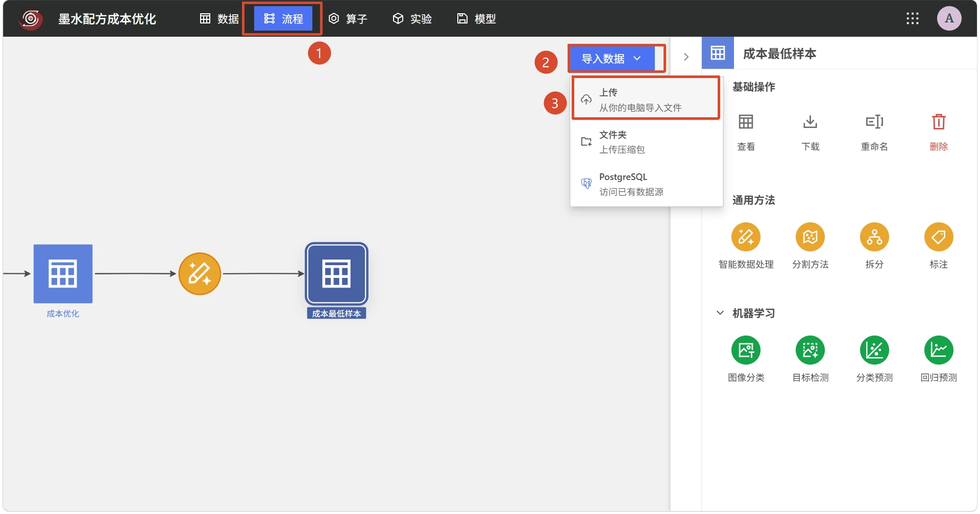Click the 通用方法 section heading

(x=753, y=200)
